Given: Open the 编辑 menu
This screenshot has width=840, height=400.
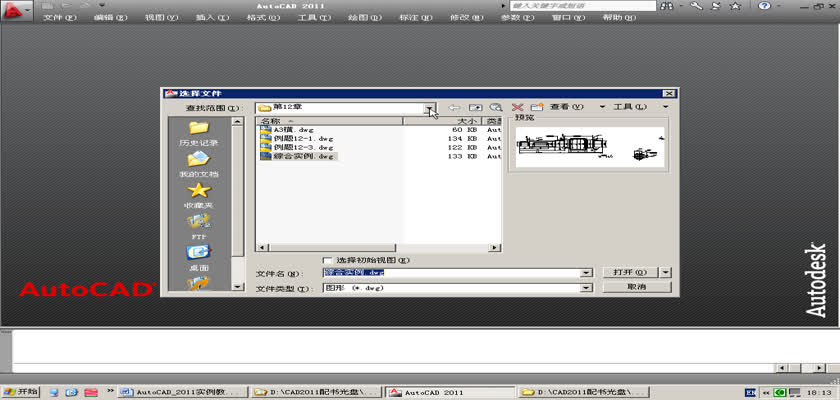Looking at the screenshot, I should 110,17.
